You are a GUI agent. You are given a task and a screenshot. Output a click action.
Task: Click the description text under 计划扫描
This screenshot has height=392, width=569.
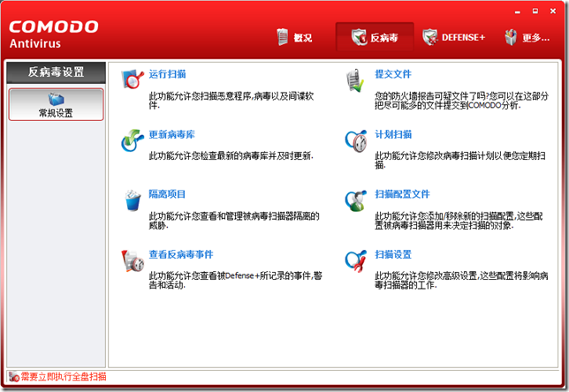[460, 161]
